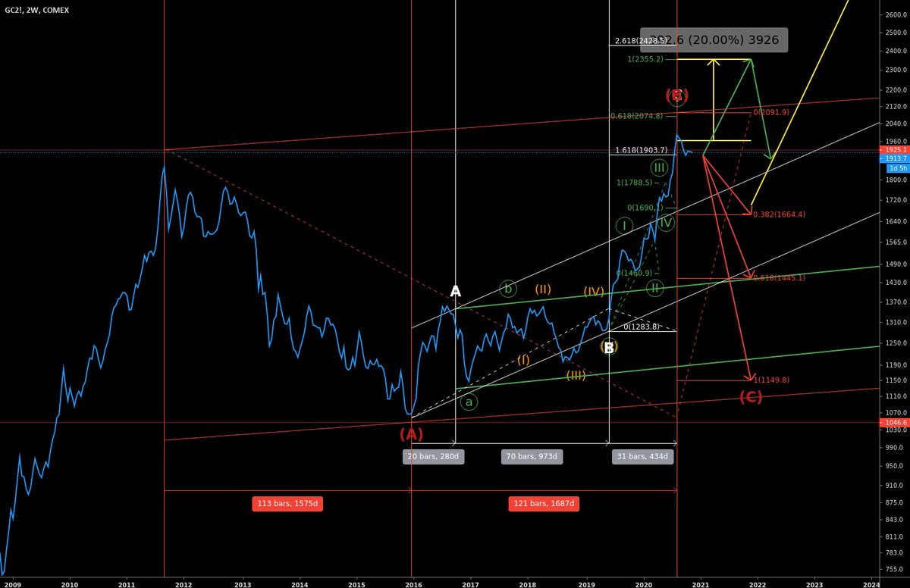Screen dimensions: 910x588
Task: Select the green circled 'a' wave marker
Action: [x=468, y=402]
